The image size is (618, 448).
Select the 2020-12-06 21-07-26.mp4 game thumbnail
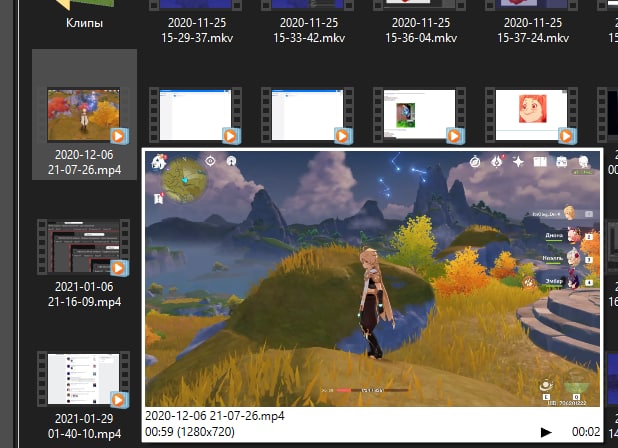tap(84, 115)
